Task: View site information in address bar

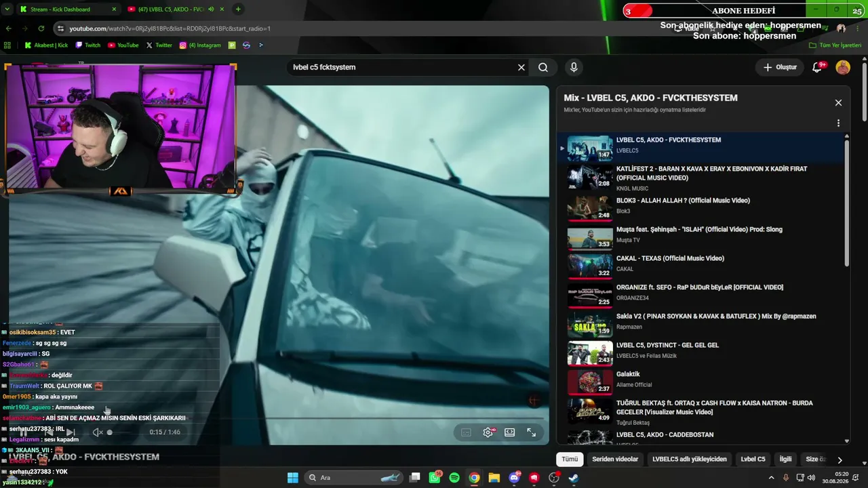Action: (x=61, y=28)
